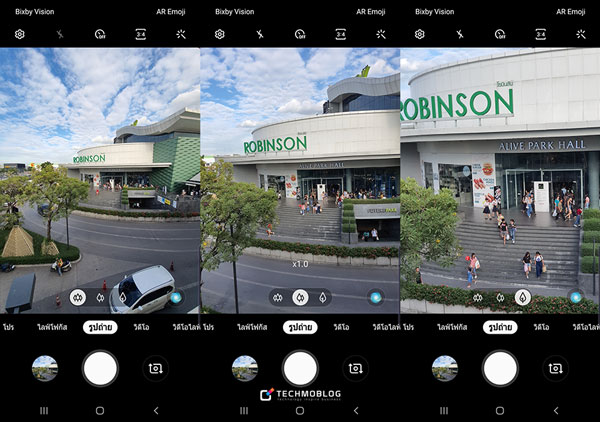The image size is (600, 422).
Task: Select active wide lens in x1.0 screenshot
Action: pos(300,297)
